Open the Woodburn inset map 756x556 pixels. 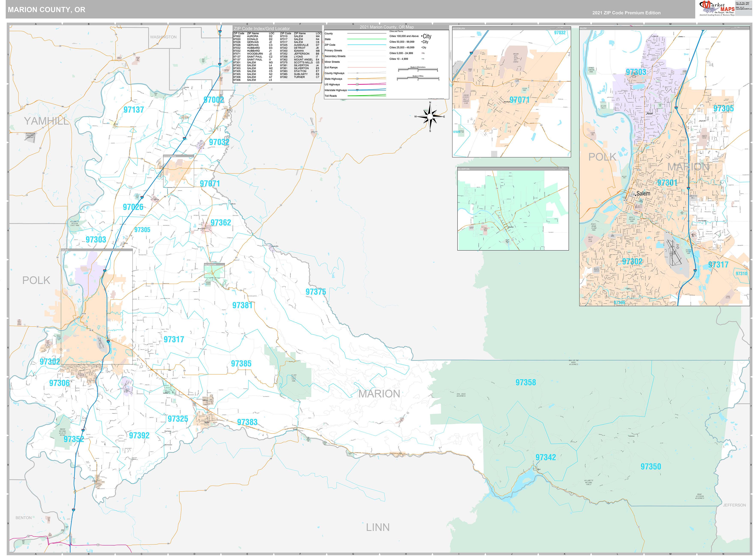click(x=511, y=92)
